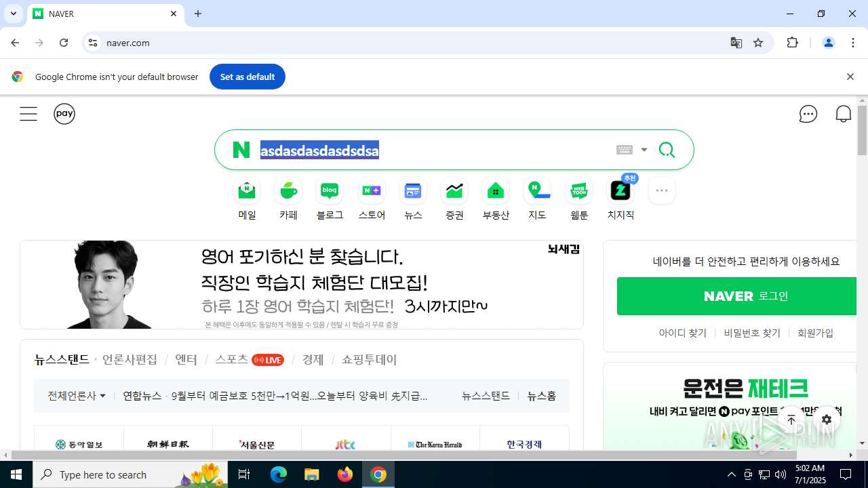This screenshot has width=868, height=488.
Task: Click the green NAVER 로그인 button
Action: click(x=736, y=296)
